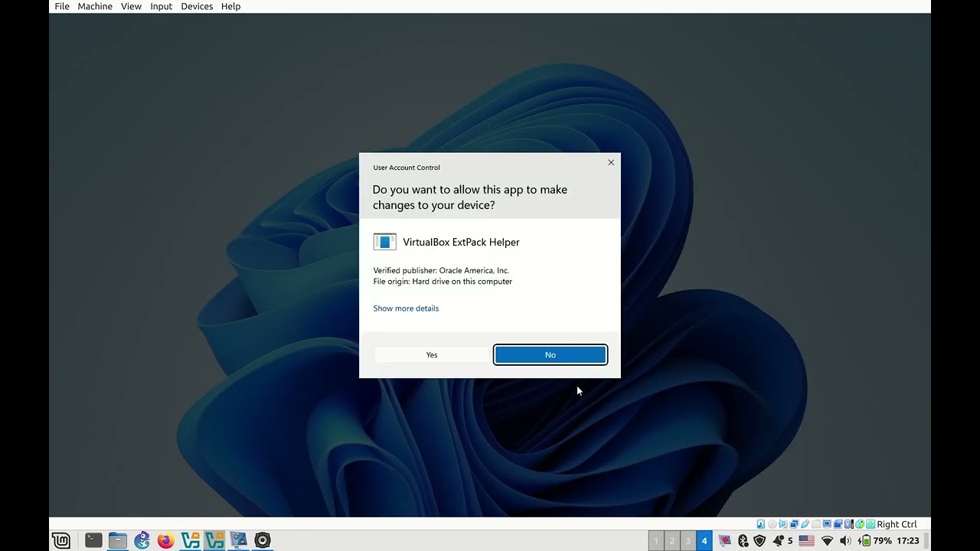This screenshot has width=980, height=551.
Task: Open the notifications bell tray icon
Action: pos(778,540)
